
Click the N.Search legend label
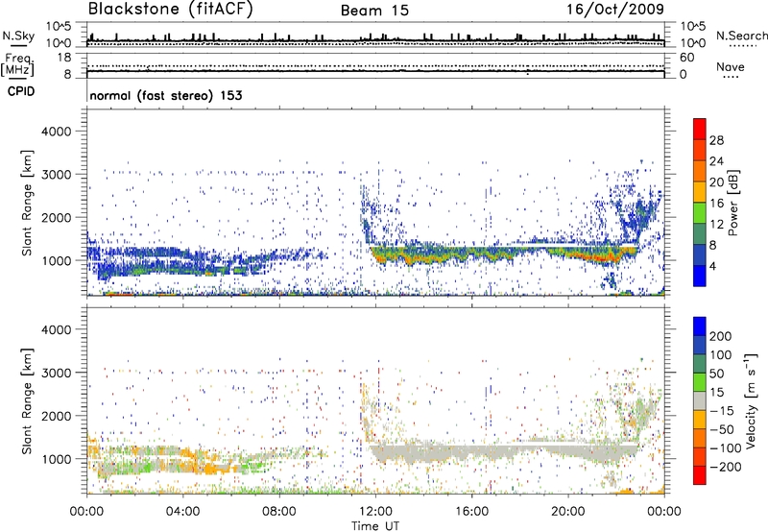click(x=741, y=36)
